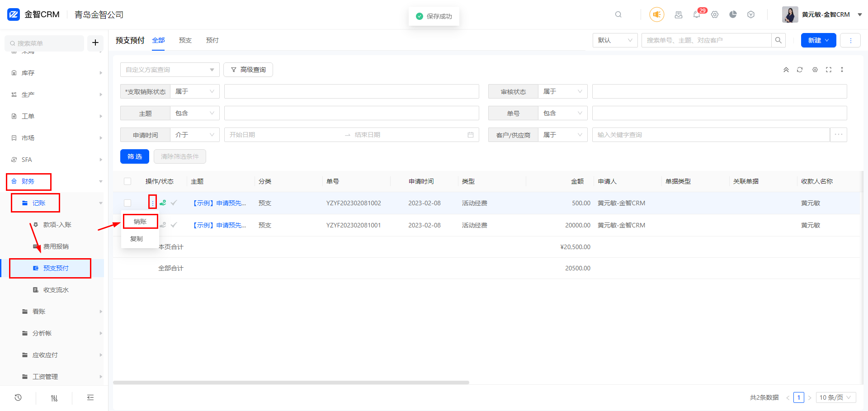This screenshot has height=411, width=868.
Task: Open the user account dropdown arrow
Action: coord(859,14)
